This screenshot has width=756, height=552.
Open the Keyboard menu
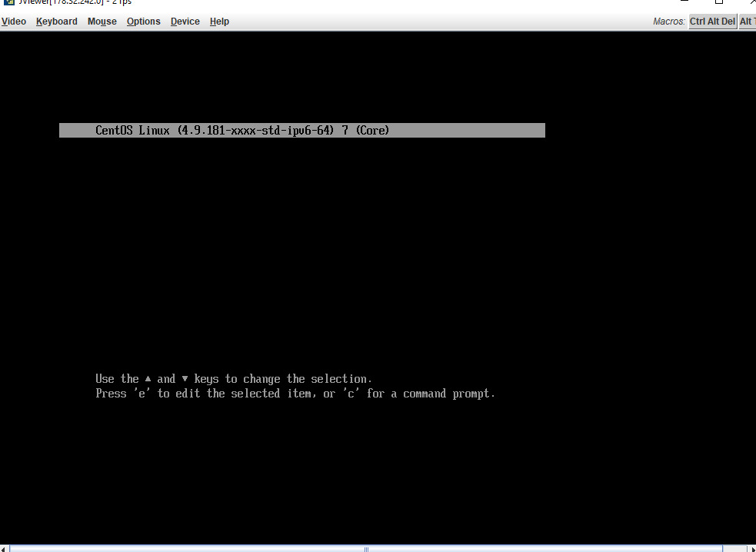(56, 22)
